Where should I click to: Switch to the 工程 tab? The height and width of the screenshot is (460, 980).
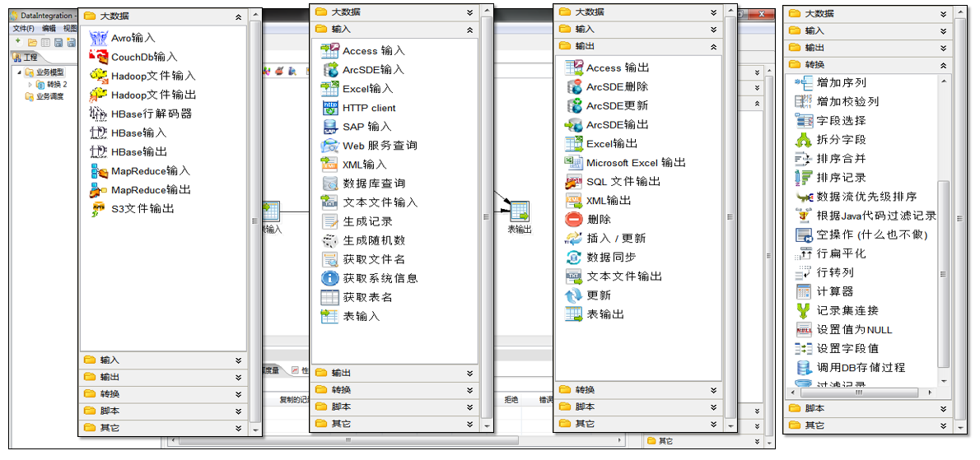(26, 58)
